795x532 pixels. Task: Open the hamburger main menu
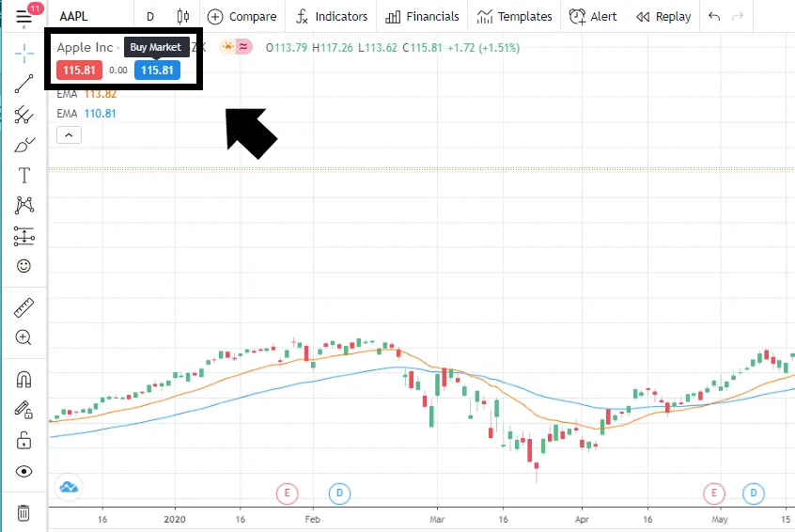point(23,16)
